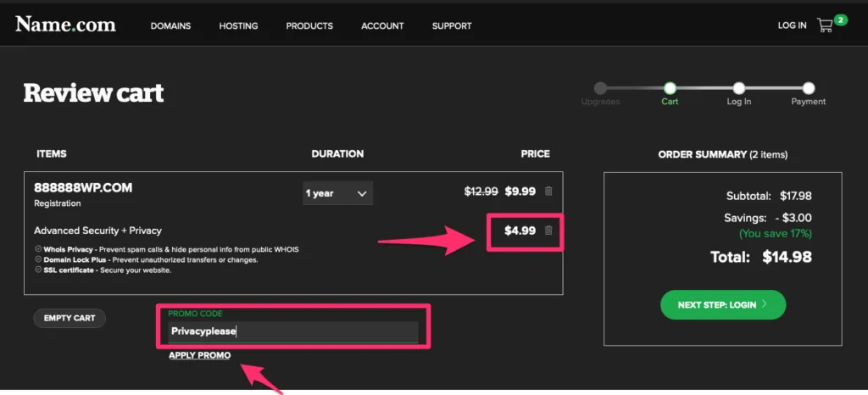Viewport: 868px width, 395px height.
Task: Focus the promo code input field
Action: (292, 331)
